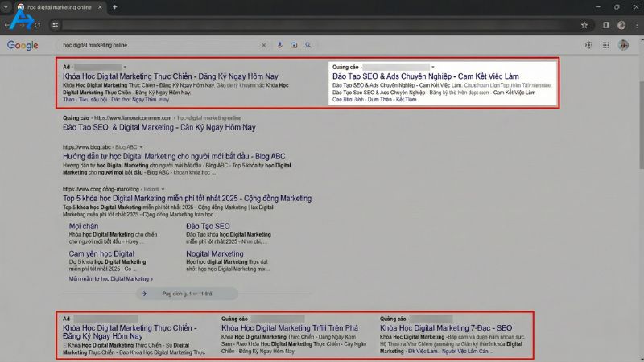644x362 pixels.
Task: Submit search with magnifier icon
Action: 308,45
